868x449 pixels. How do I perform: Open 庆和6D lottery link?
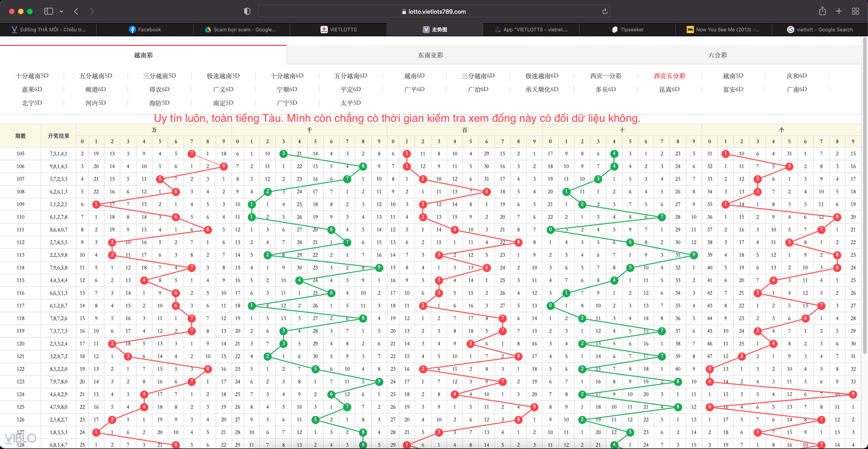click(796, 76)
